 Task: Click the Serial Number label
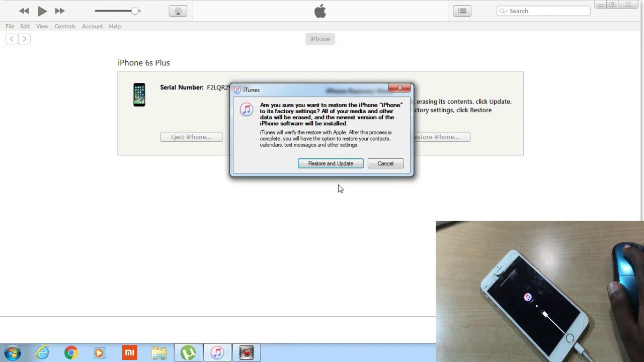182,87
